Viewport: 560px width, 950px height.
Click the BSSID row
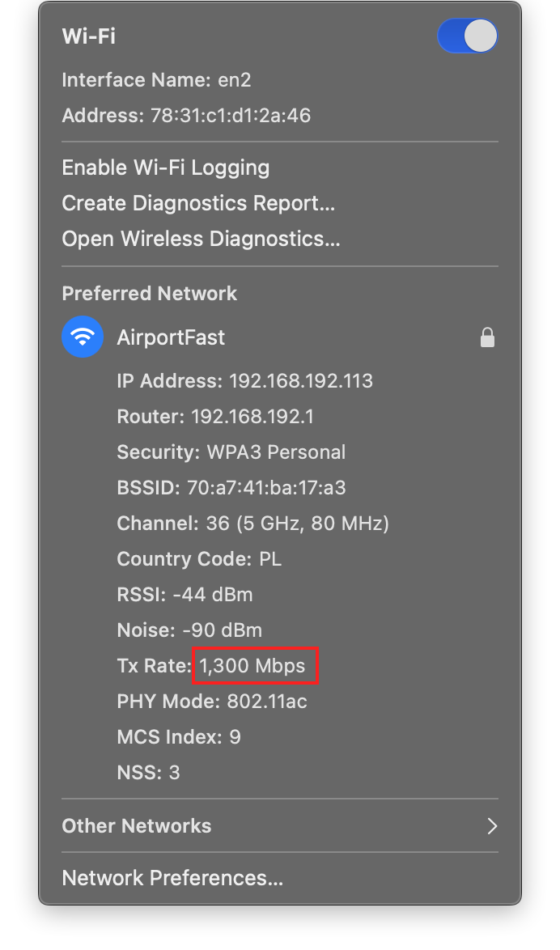tap(231, 488)
